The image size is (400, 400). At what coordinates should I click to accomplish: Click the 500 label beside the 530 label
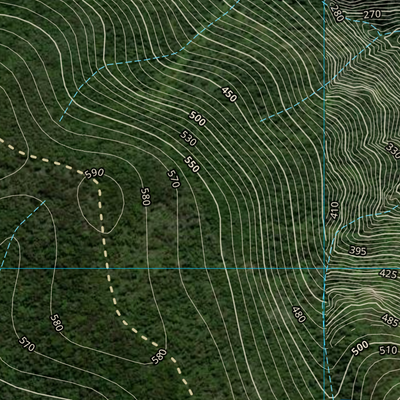tap(197, 118)
